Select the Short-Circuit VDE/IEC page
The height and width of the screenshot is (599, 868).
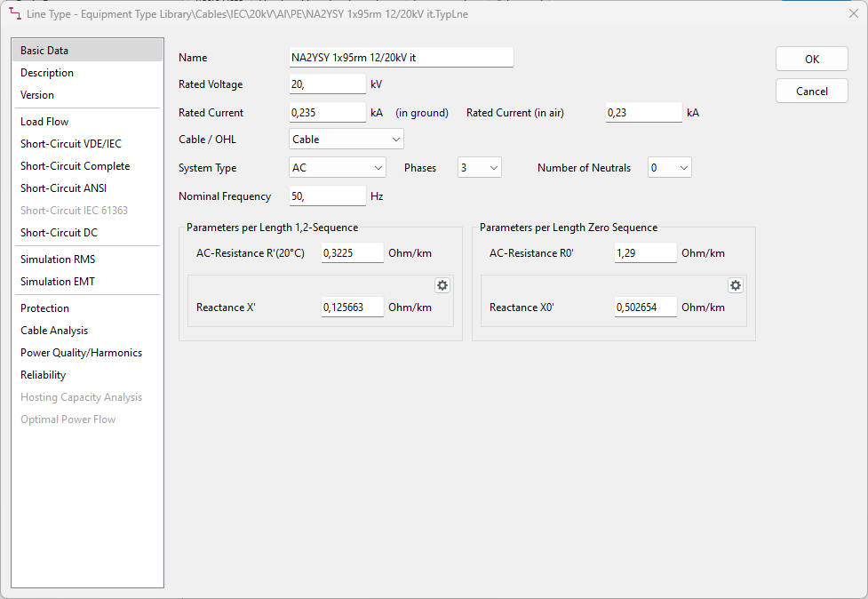click(x=76, y=143)
